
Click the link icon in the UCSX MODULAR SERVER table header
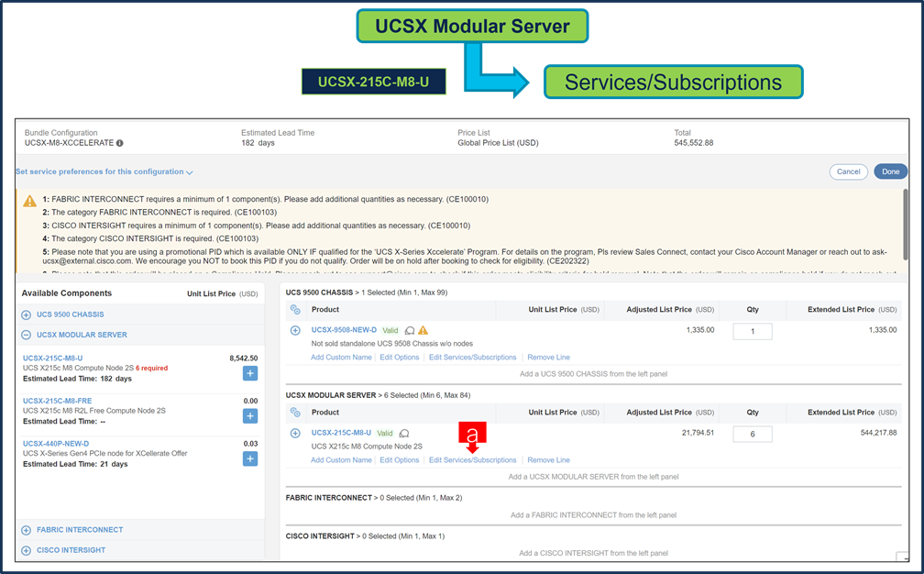tap(295, 413)
